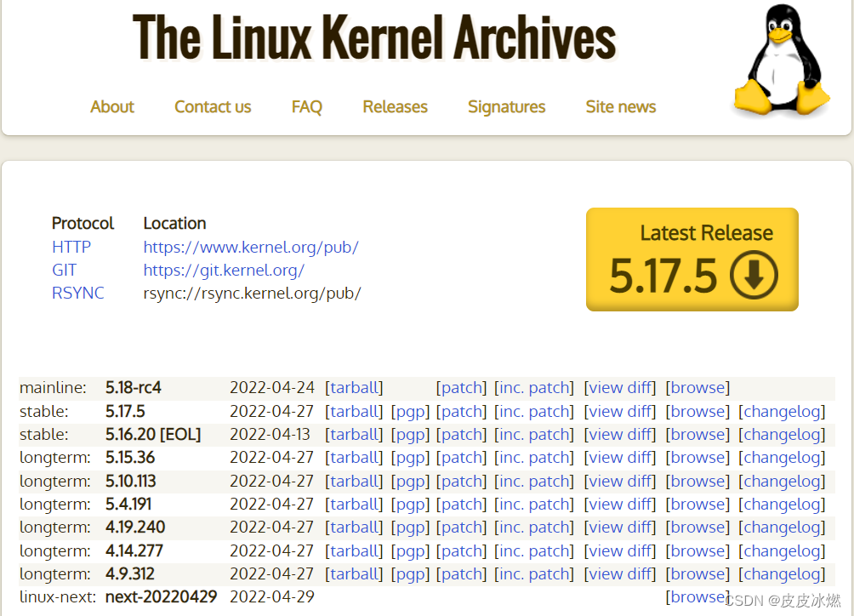Open the pgp signature for 5.17.5

(x=410, y=412)
